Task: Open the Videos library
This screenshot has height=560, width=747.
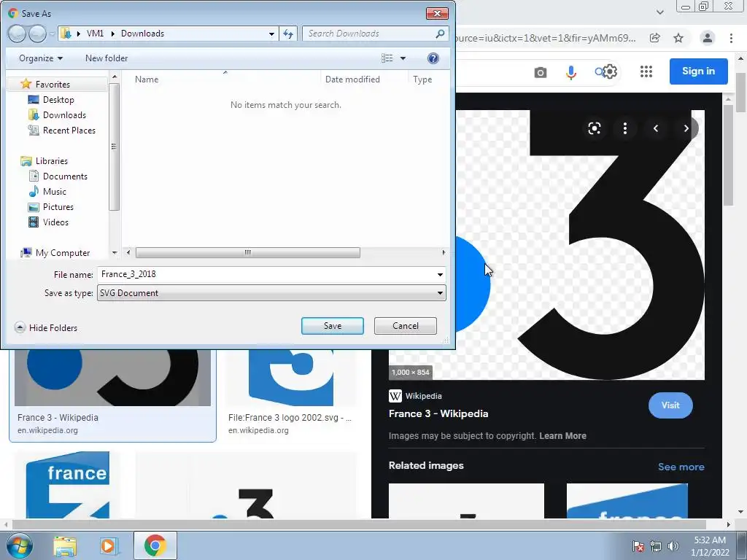Action: click(55, 222)
